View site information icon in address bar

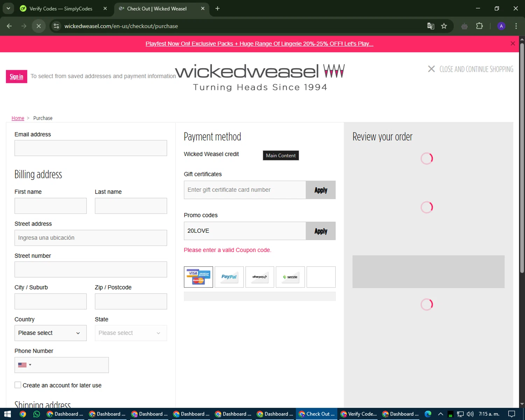click(x=56, y=26)
